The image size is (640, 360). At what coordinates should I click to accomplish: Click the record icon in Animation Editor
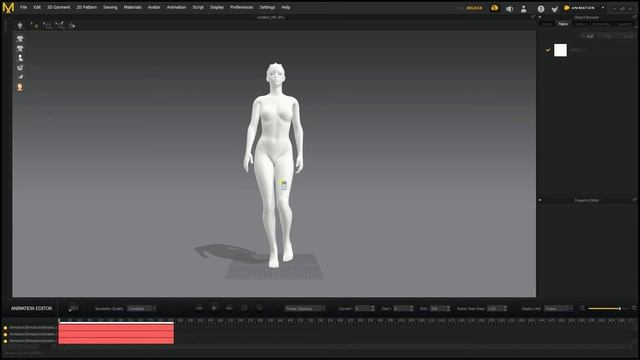click(73, 308)
